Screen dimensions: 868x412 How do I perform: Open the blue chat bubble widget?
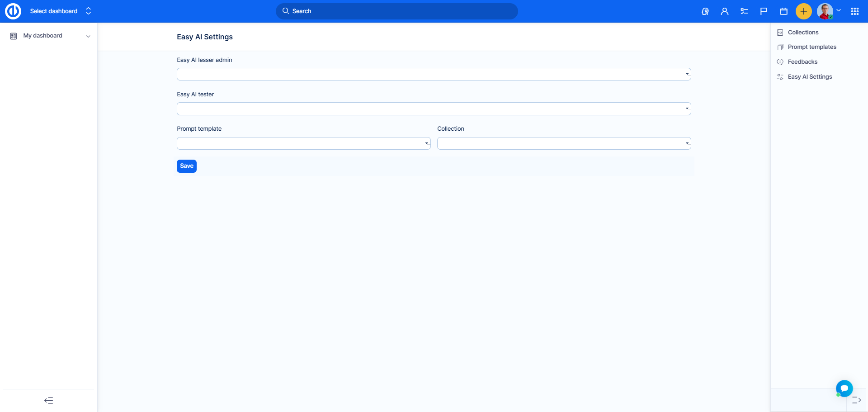(x=844, y=388)
